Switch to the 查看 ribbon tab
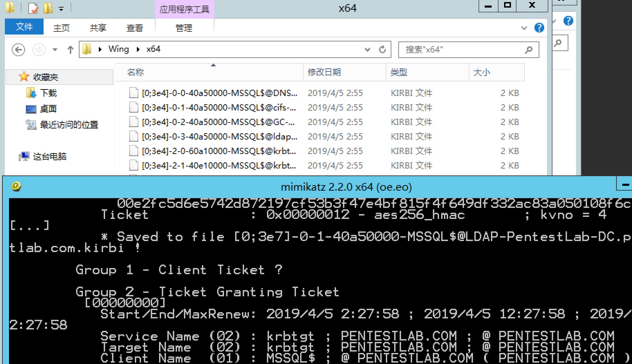 pos(135,28)
